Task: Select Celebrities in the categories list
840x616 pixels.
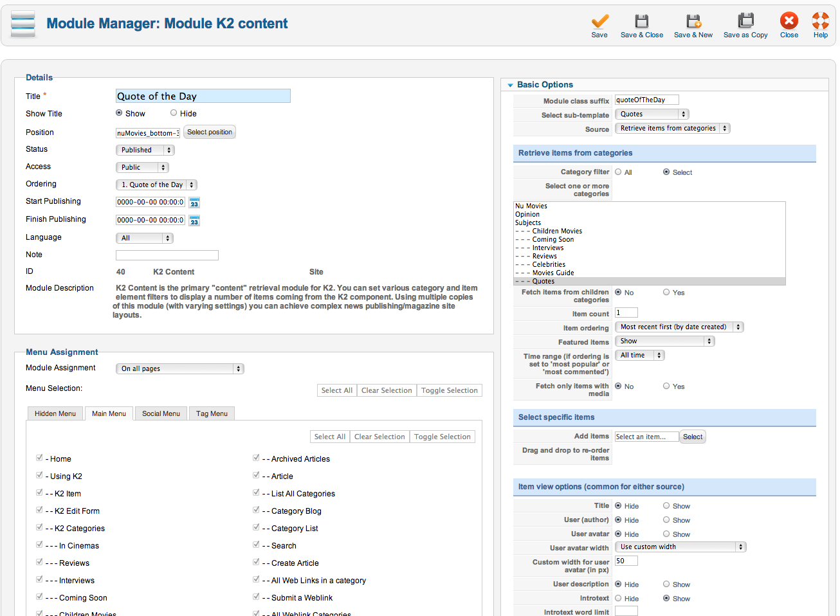Action: (x=650, y=264)
